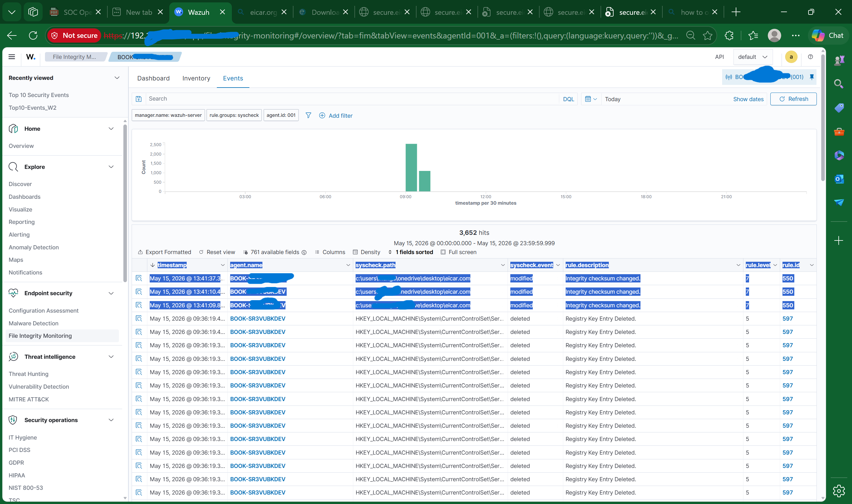Screen dimensions: 852x504
Task: Click Export Formatted
Action: click(164, 252)
